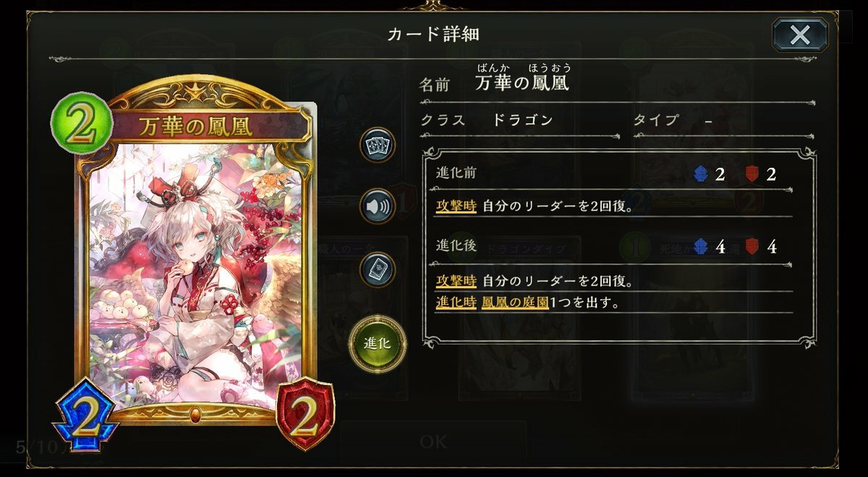Click the 進化前 red defense icon
Viewport: 868px width, 477px height.
click(x=753, y=174)
